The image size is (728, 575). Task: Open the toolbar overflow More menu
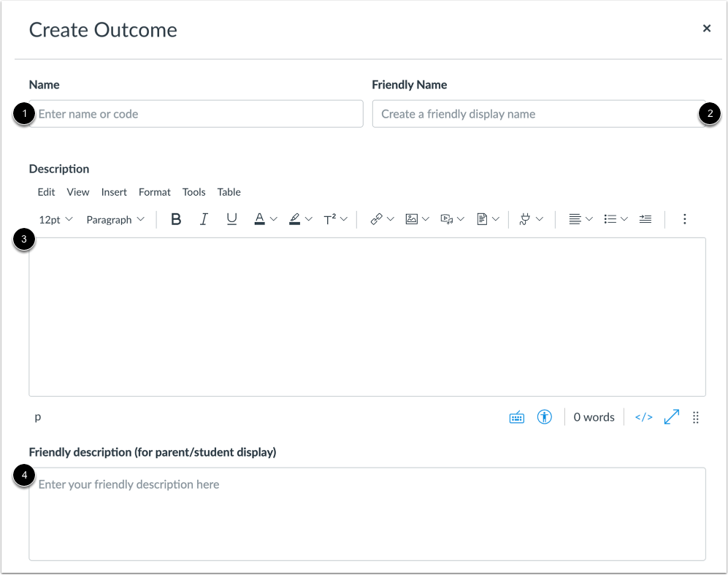point(684,218)
